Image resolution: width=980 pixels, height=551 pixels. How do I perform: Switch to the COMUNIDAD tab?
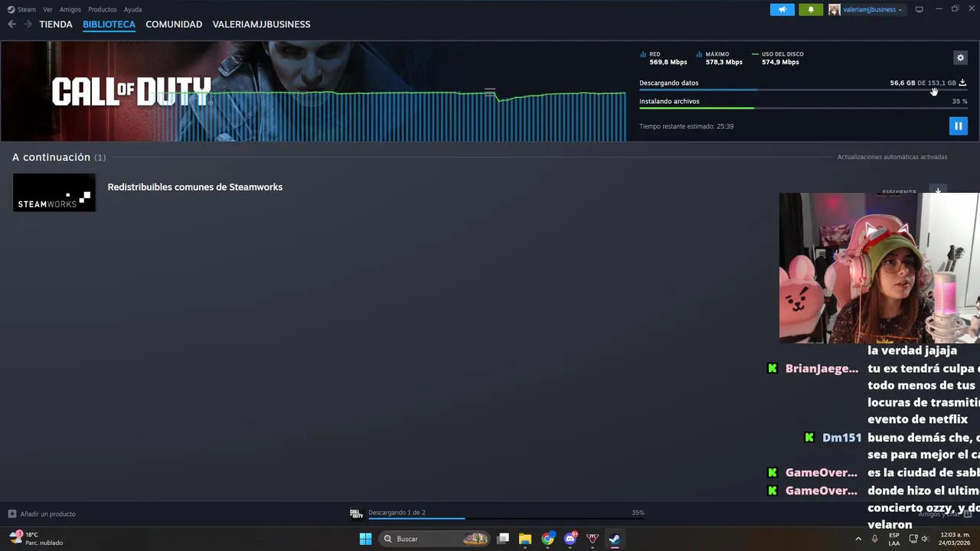coord(174,24)
